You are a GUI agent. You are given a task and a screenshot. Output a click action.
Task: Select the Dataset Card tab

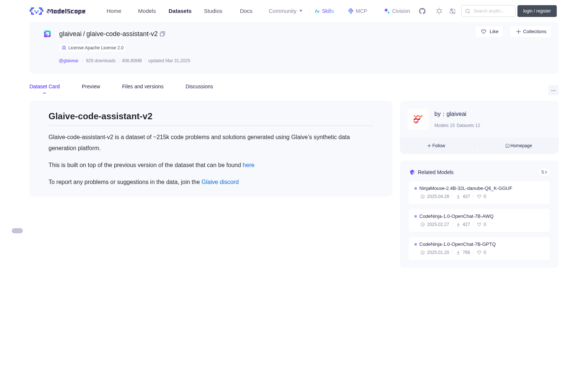click(44, 86)
